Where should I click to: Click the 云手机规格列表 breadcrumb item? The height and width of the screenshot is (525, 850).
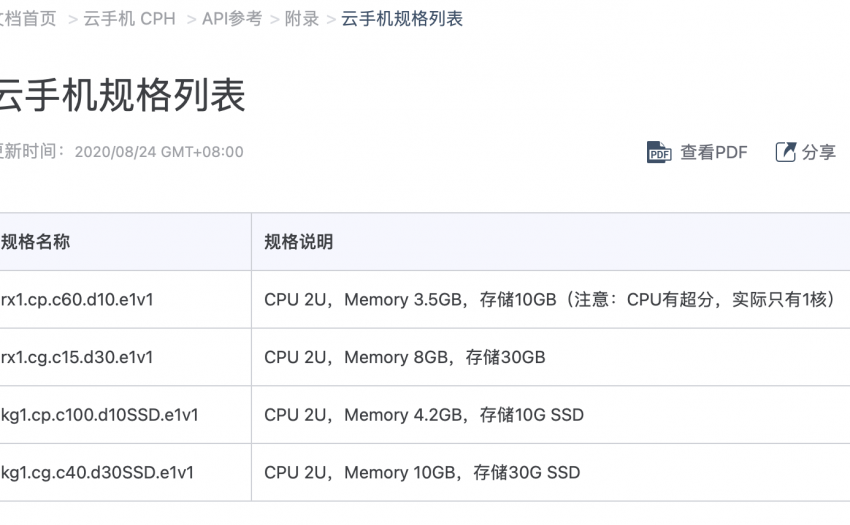(402, 19)
